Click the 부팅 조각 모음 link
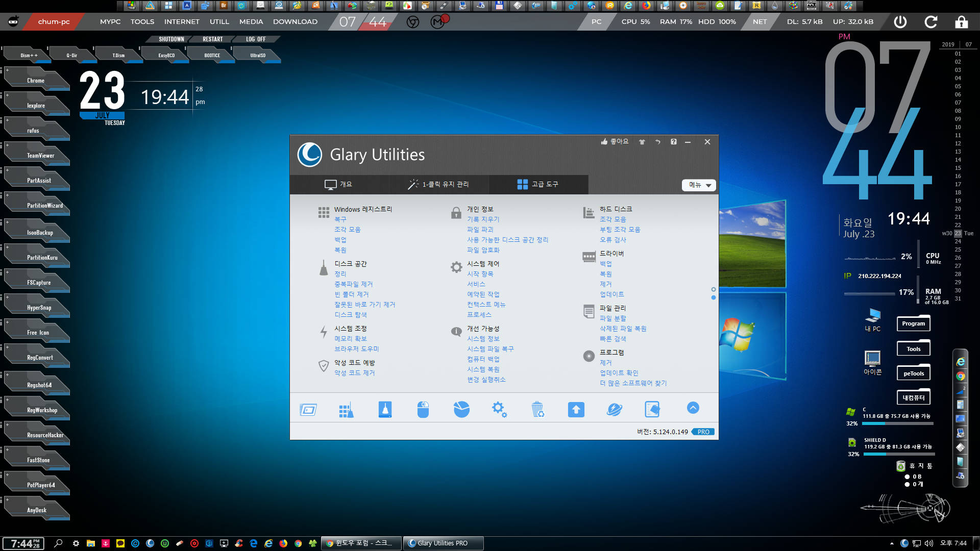 pos(620,230)
